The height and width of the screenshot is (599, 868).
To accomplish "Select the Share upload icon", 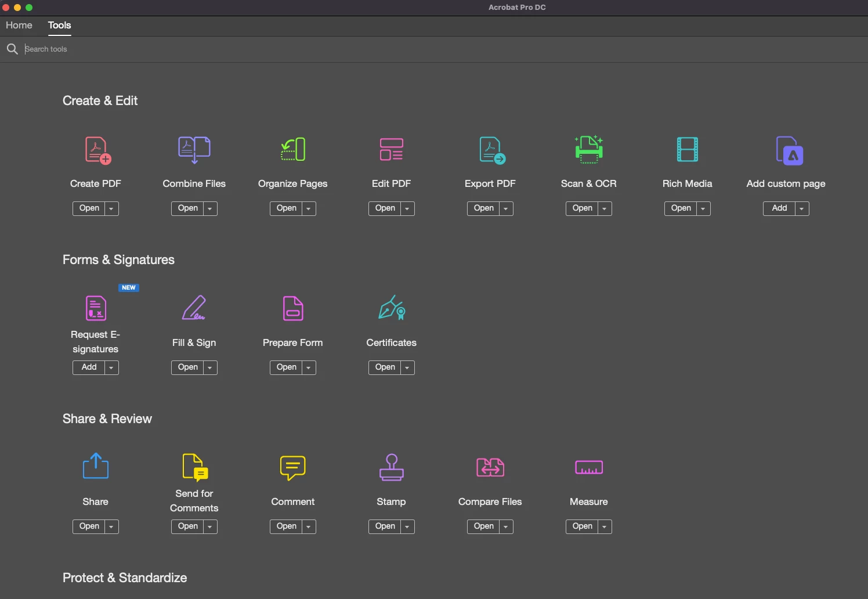I will point(96,466).
